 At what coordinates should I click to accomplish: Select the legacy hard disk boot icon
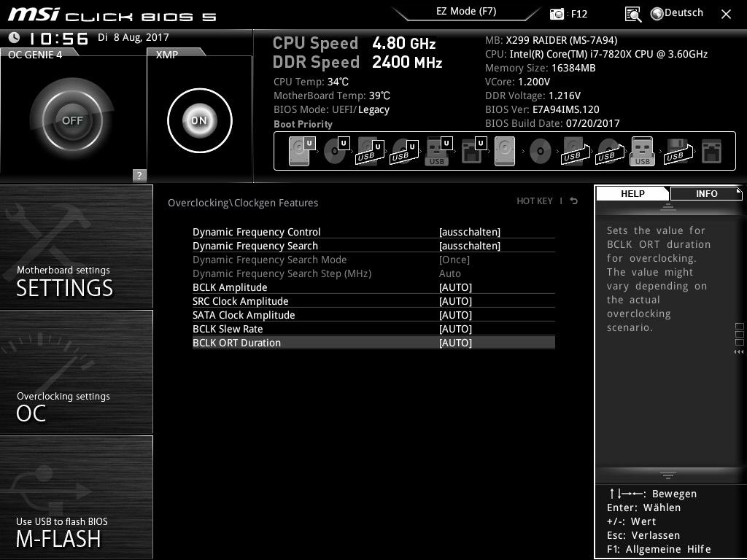pos(505,151)
